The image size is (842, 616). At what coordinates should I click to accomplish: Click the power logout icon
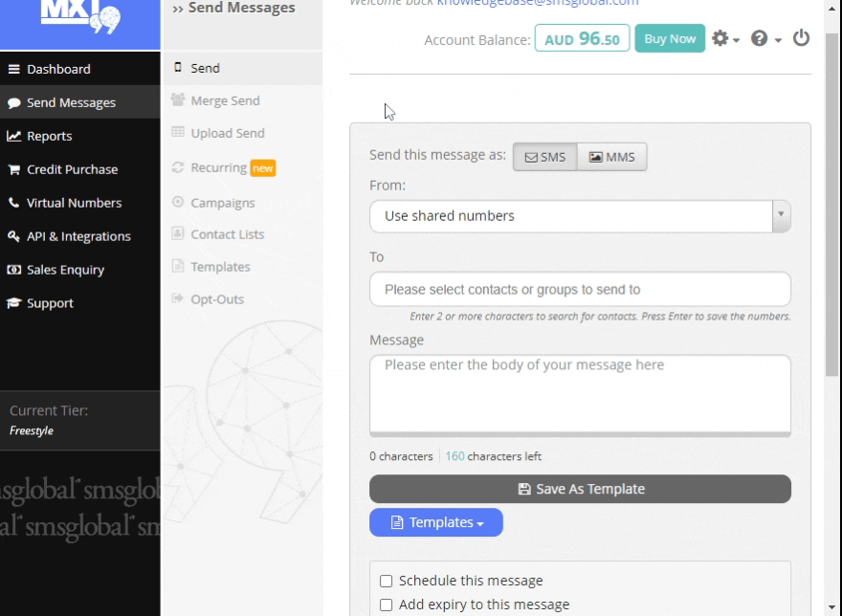click(802, 39)
